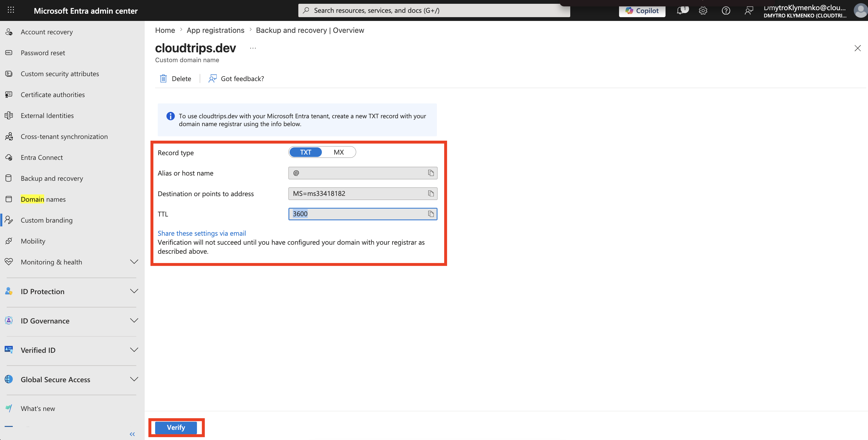
Task: Copy the Alias or host name value
Action: 431,173
